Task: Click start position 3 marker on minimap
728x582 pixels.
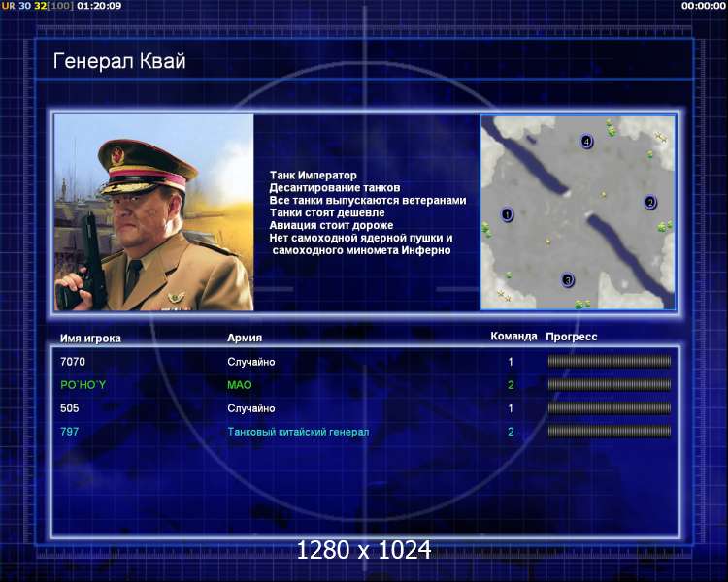Action: pyautogui.click(x=568, y=280)
